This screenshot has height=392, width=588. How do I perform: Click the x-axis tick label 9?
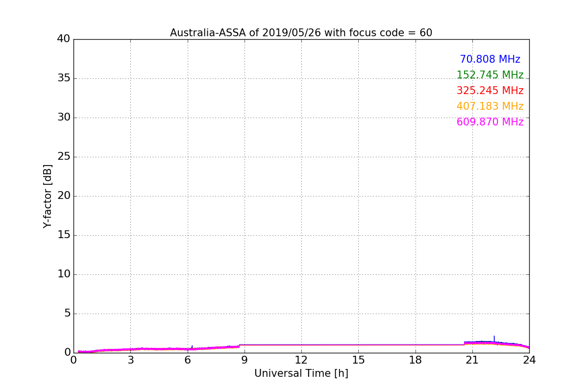(245, 360)
